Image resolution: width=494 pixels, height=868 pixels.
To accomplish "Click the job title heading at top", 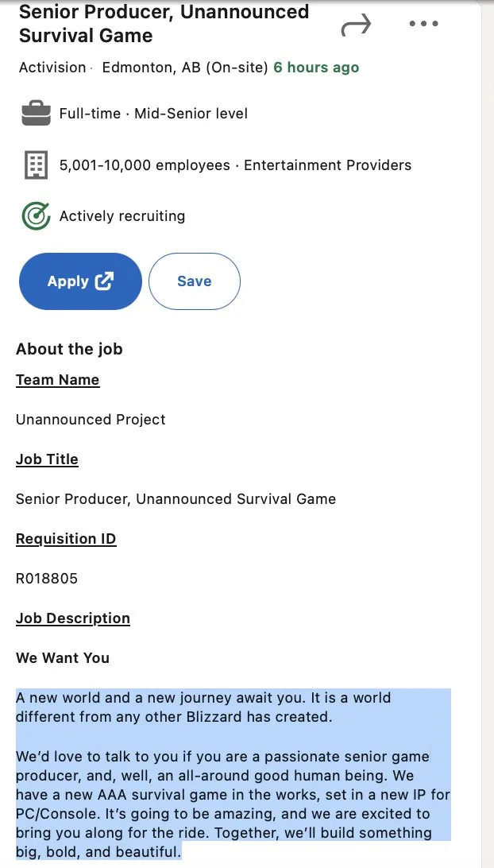I will (x=164, y=24).
